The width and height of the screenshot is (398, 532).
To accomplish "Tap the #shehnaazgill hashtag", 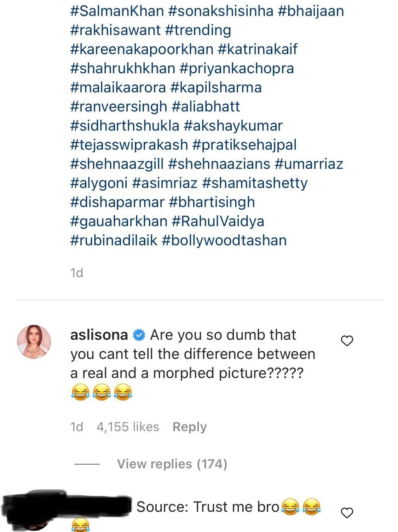I will pos(117,164).
